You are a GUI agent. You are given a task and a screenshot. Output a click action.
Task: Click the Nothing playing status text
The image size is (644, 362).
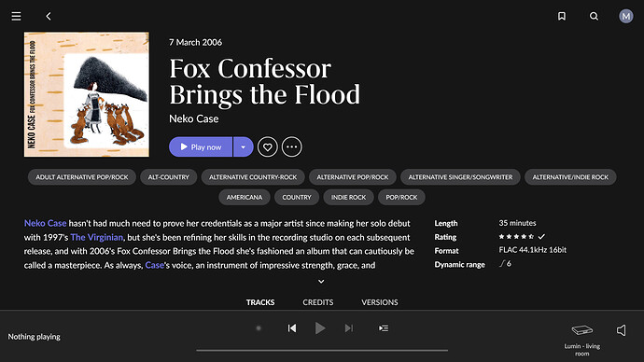click(35, 337)
